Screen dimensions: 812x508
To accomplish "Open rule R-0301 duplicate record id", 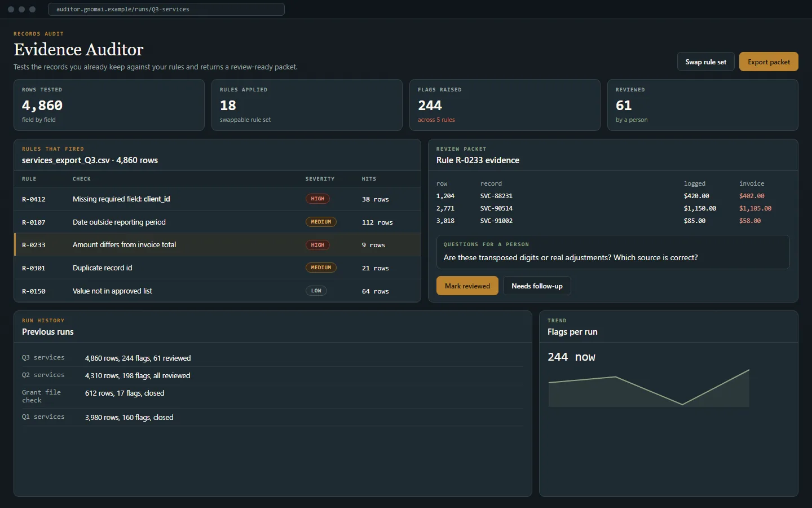I will 218,268.
